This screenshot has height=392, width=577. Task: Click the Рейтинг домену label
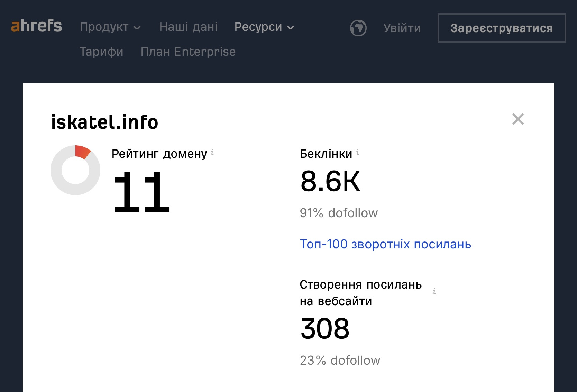[x=159, y=154]
